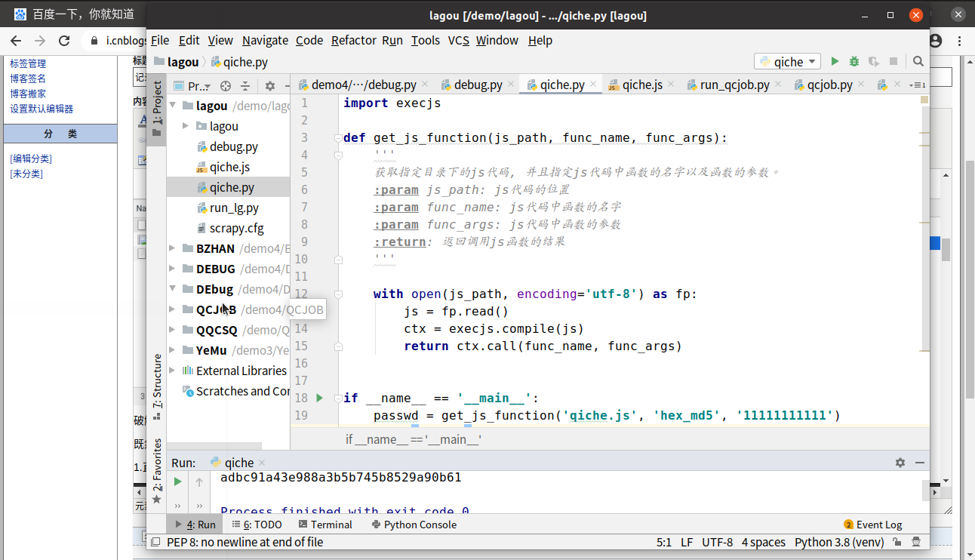Click the 4 spaces indent widget
The image size is (975, 560).
tap(763, 542)
